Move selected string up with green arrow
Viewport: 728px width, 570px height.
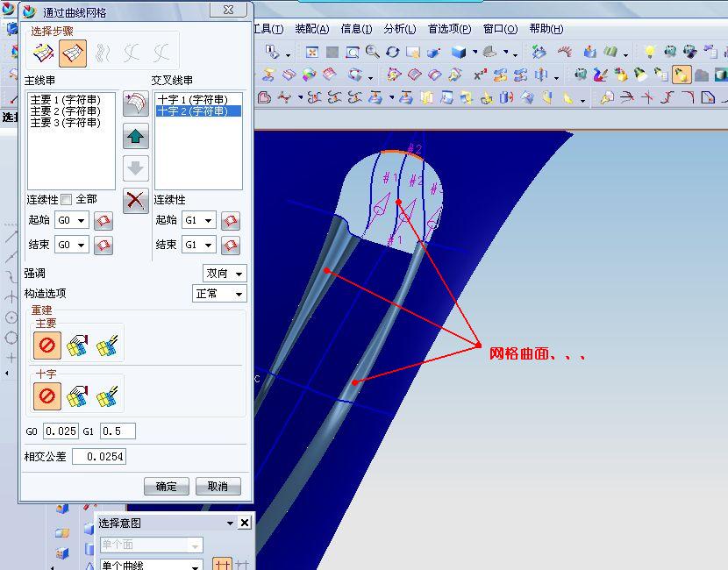click(136, 136)
